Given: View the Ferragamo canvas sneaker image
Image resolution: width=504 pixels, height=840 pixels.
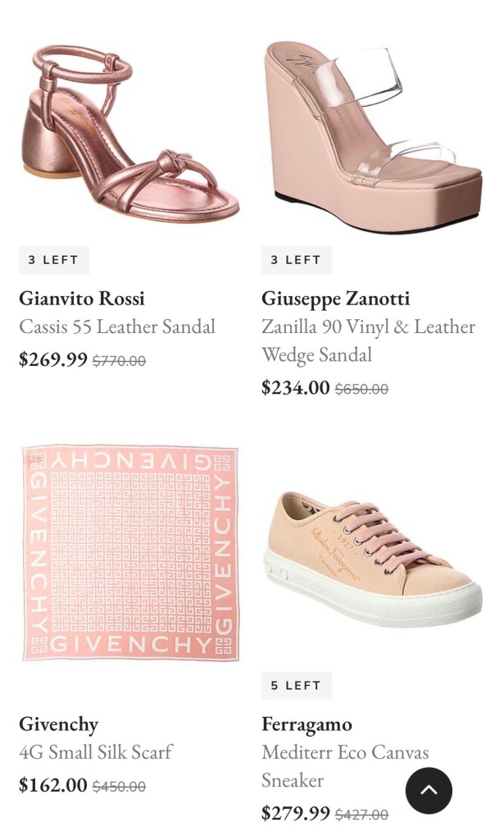Looking at the screenshot, I should [x=374, y=559].
